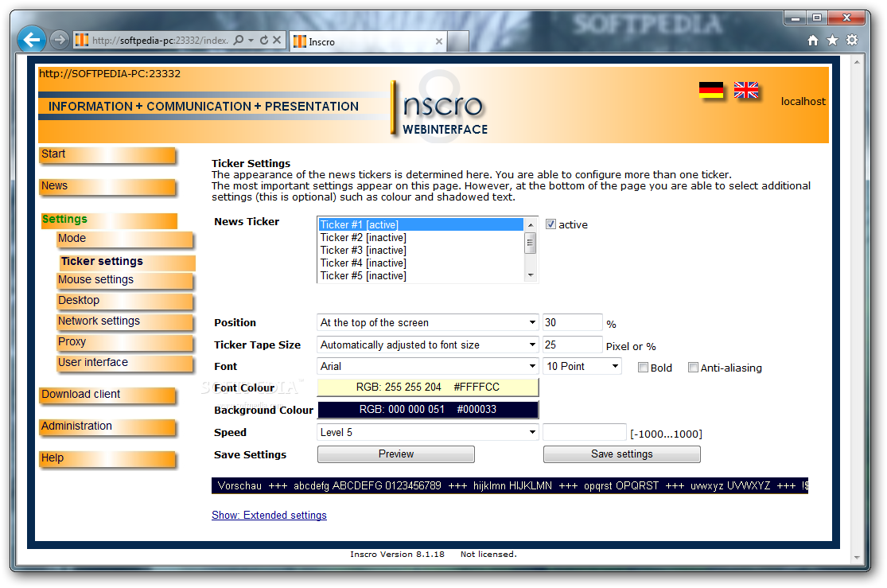Click the address bar URL field
Viewport: 887px width, 588px height.
point(160,40)
